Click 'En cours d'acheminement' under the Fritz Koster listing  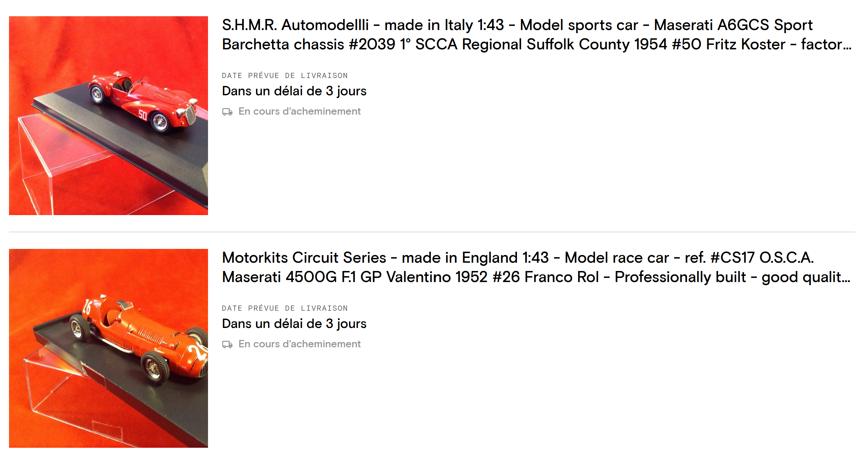(x=299, y=112)
